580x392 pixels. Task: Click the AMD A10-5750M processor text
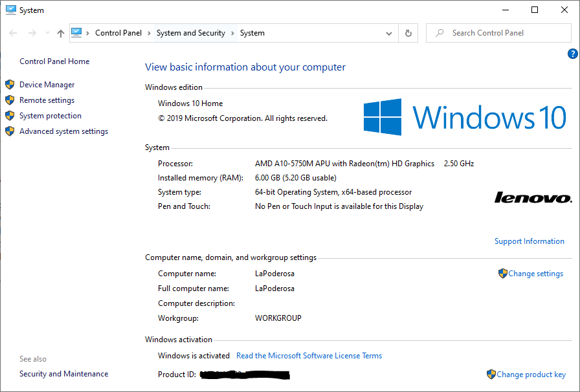coord(345,164)
